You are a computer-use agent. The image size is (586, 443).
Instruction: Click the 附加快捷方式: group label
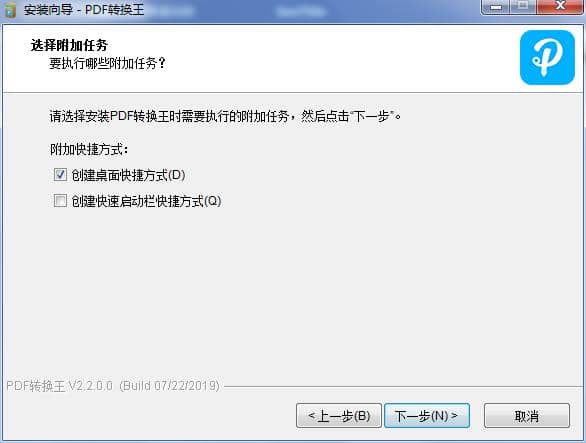89,150
